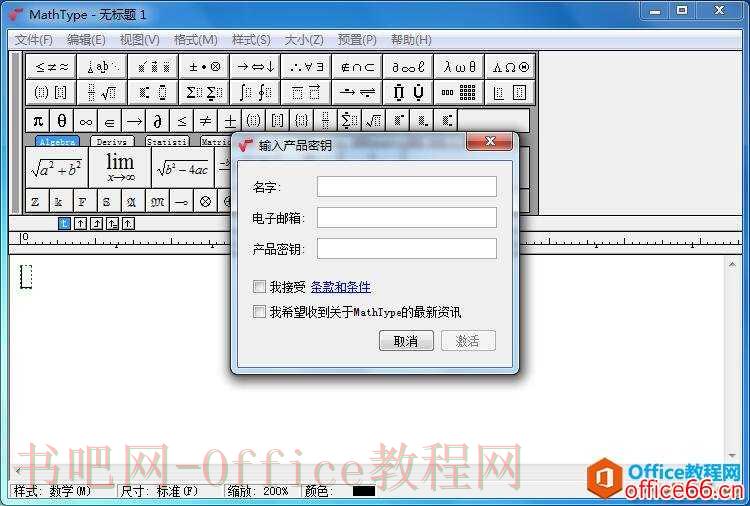Click the 缩放: 200% status entry

pos(258,491)
